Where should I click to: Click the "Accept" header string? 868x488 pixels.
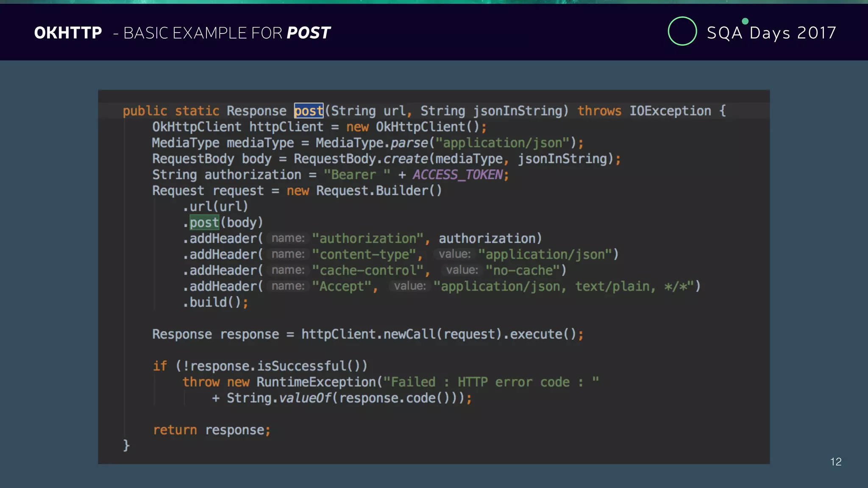(x=342, y=287)
